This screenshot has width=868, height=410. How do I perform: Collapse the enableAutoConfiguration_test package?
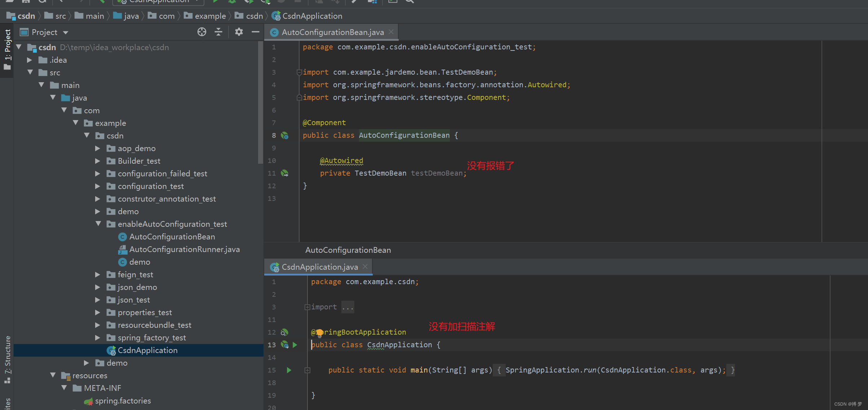[98, 224]
